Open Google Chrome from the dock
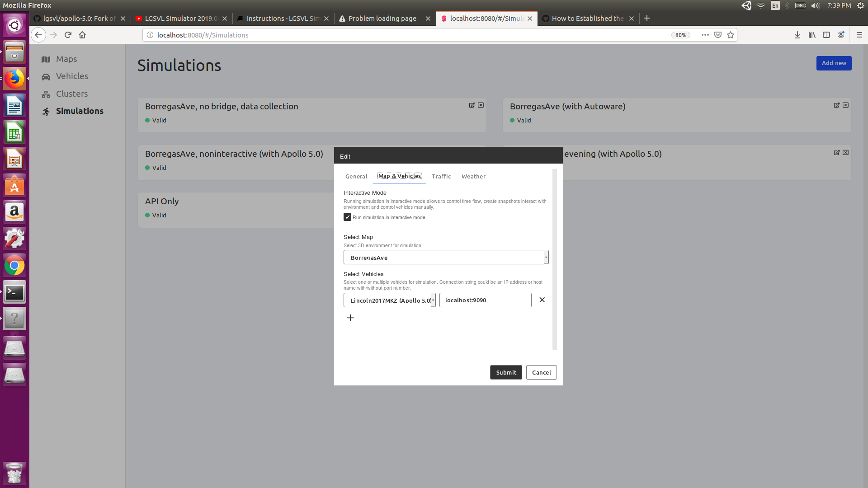 click(x=14, y=266)
